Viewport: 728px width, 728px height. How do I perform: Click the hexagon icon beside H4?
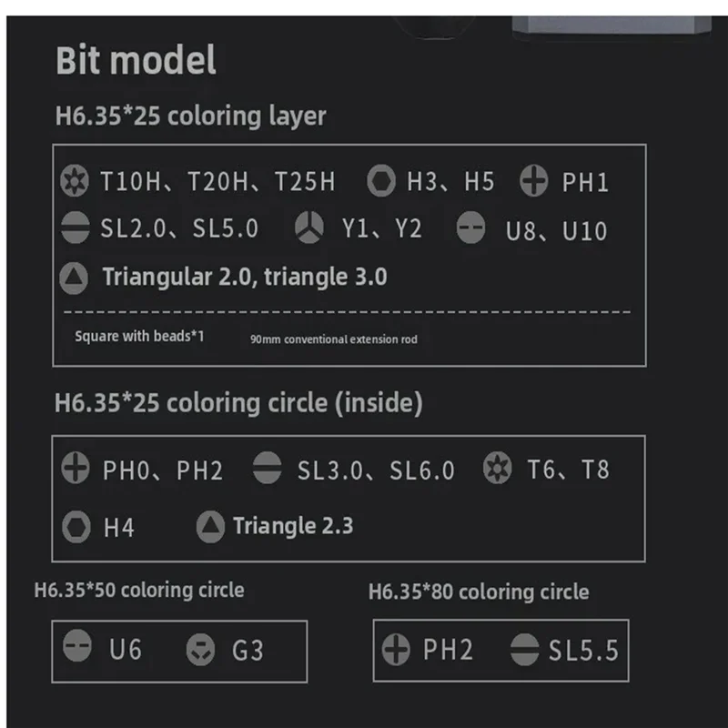pyautogui.click(x=76, y=526)
